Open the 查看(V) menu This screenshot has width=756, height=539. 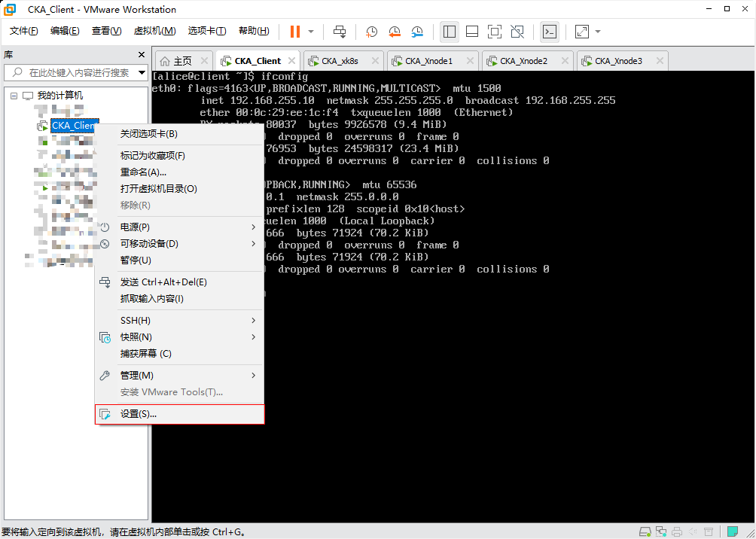coord(107,31)
